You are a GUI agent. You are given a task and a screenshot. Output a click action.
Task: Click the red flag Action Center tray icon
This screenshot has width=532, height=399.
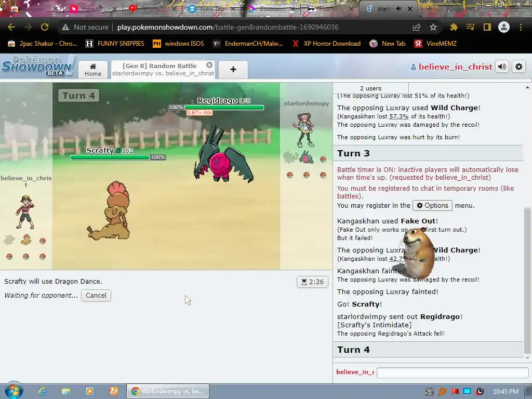coord(455,392)
